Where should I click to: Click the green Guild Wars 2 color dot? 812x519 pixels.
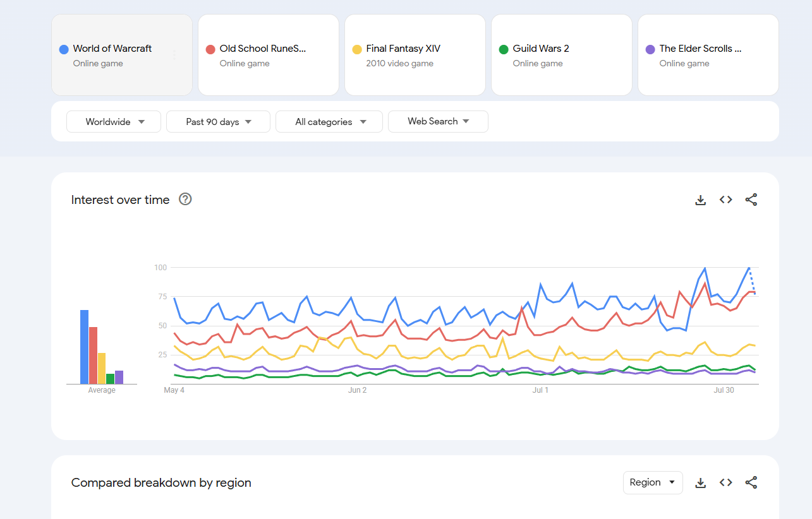[x=504, y=49]
